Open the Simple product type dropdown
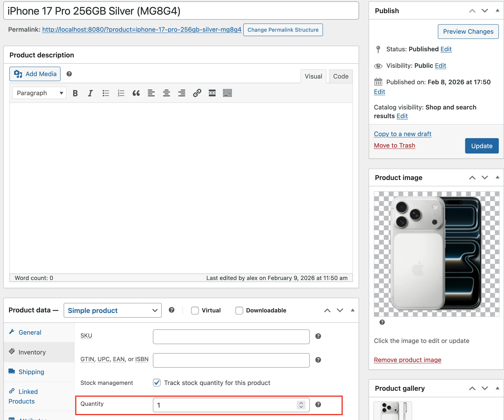Viewport: 504px width, 420px height. pyautogui.click(x=113, y=311)
